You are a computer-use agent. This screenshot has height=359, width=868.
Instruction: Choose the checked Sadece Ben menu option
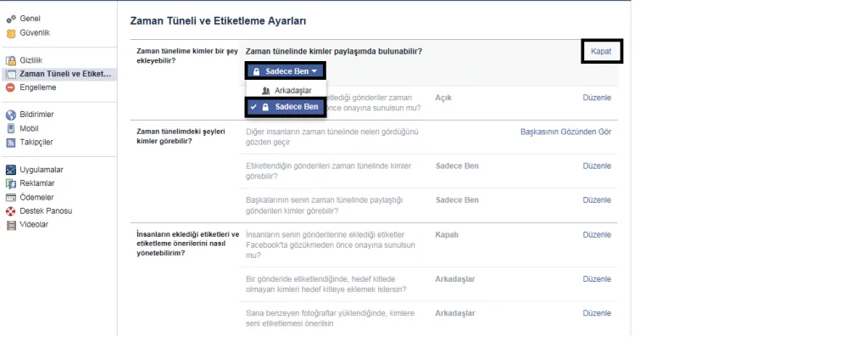point(286,108)
